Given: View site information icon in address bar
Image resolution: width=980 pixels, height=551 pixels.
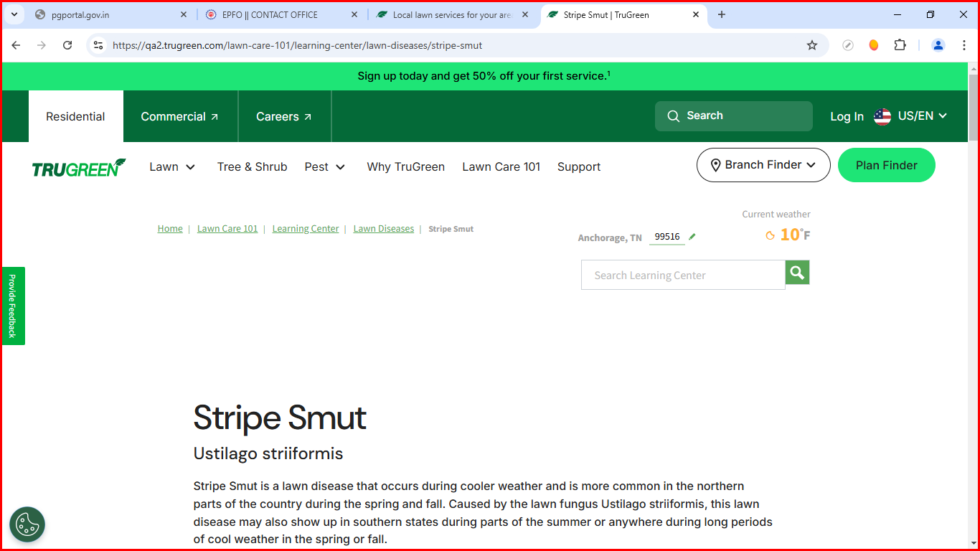Looking at the screenshot, I should [99, 45].
